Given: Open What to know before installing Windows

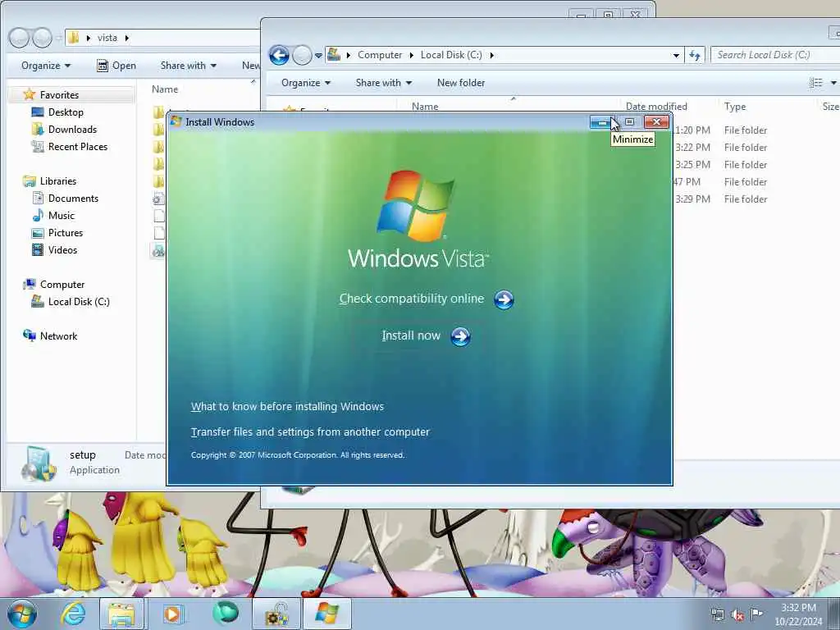Looking at the screenshot, I should pos(287,407).
